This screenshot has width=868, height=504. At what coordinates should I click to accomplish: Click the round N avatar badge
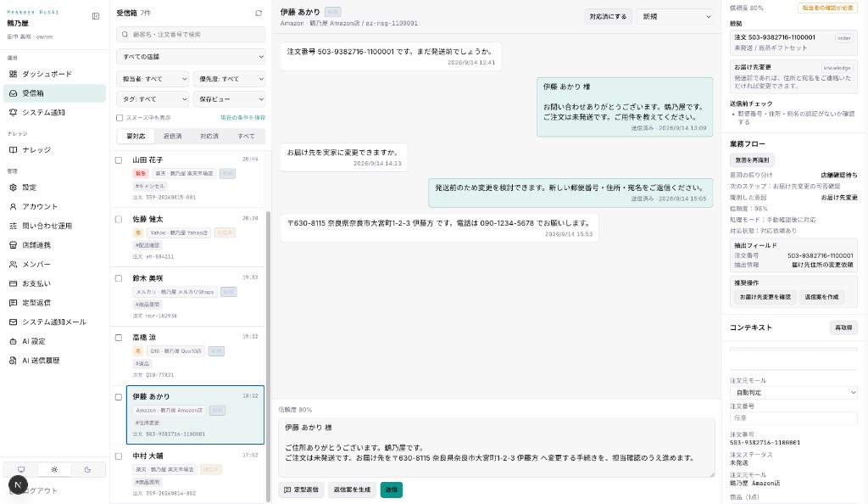tap(18, 485)
